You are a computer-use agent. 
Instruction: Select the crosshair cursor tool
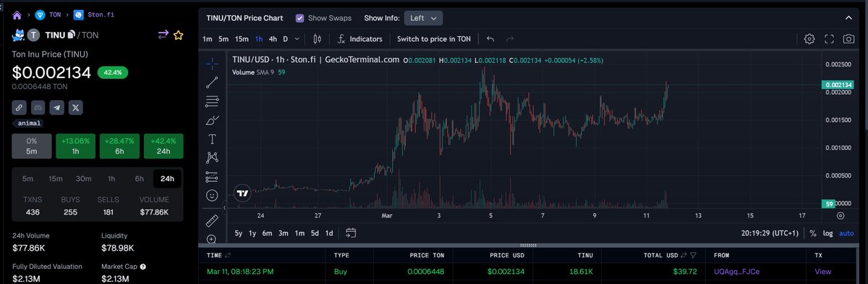(x=212, y=64)
